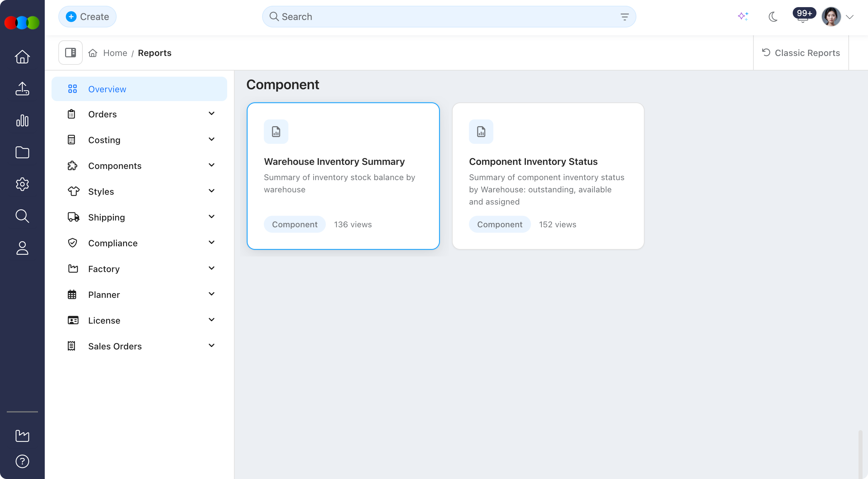Click Component tag on Inventory Status card
The height and width of the screenshot is (479, 868).
[500, 224]
